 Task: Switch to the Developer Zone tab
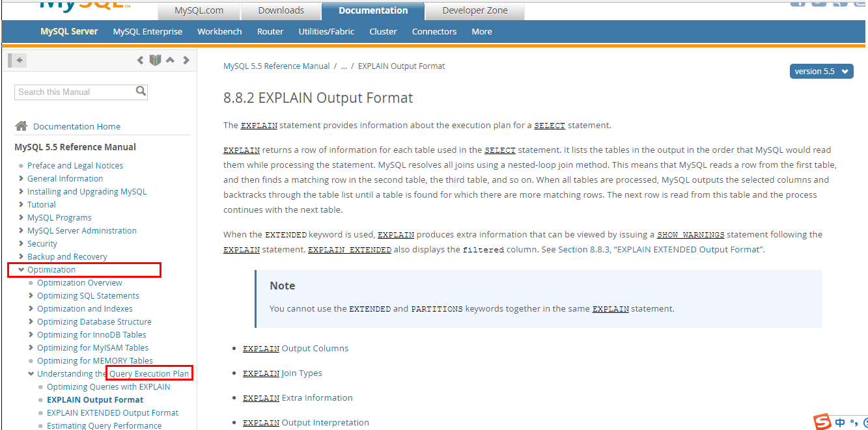[475, 10]
